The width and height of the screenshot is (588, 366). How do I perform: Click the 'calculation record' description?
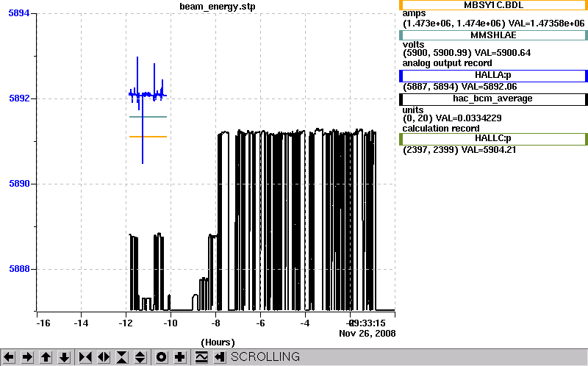coord(441,129)
